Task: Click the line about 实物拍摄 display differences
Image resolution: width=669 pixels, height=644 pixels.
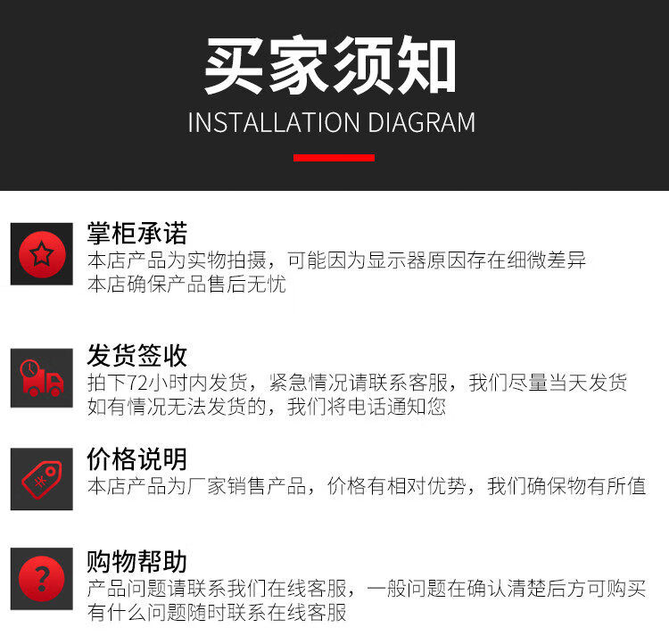Action: [336, 260]
